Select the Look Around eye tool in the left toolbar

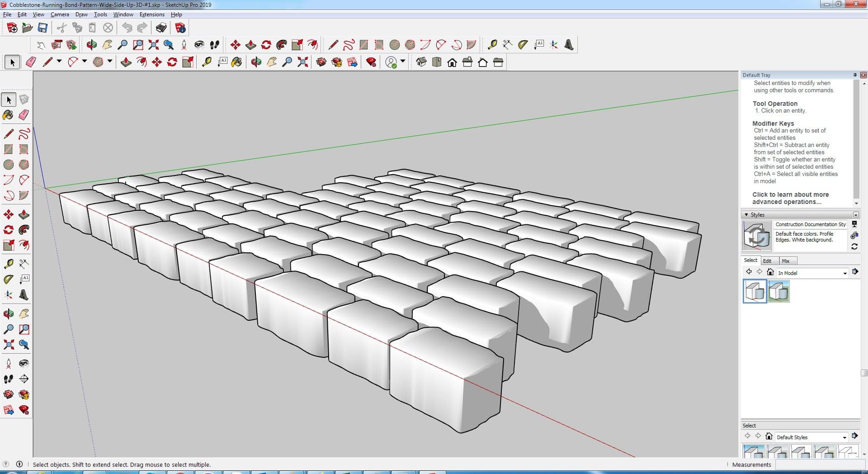[24, 363]
